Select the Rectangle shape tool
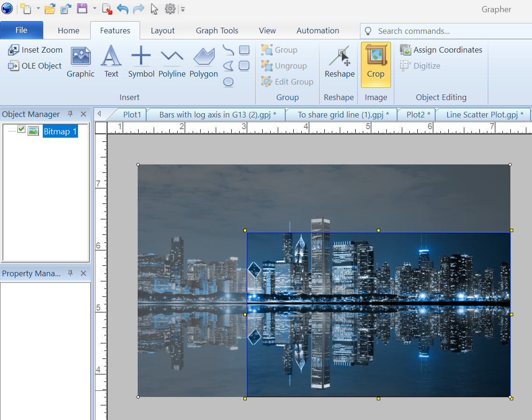Image resolution: width=532 pixels, height=420 pixels. 244,50
